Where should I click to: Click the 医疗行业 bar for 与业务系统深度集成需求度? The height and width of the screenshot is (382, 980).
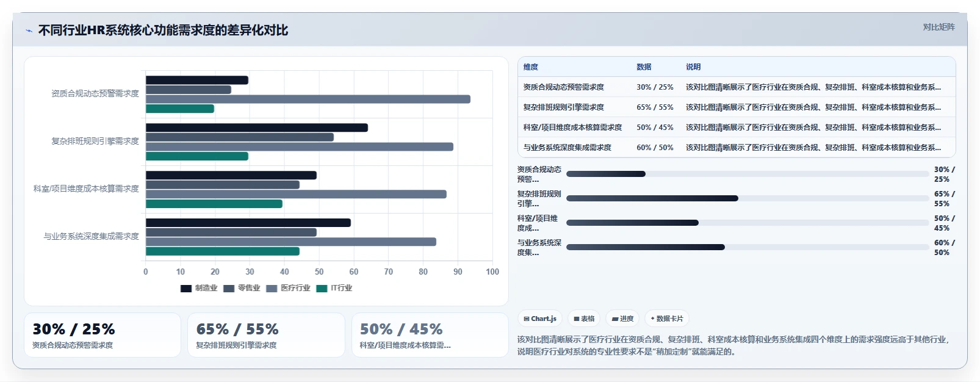[291, 242]
